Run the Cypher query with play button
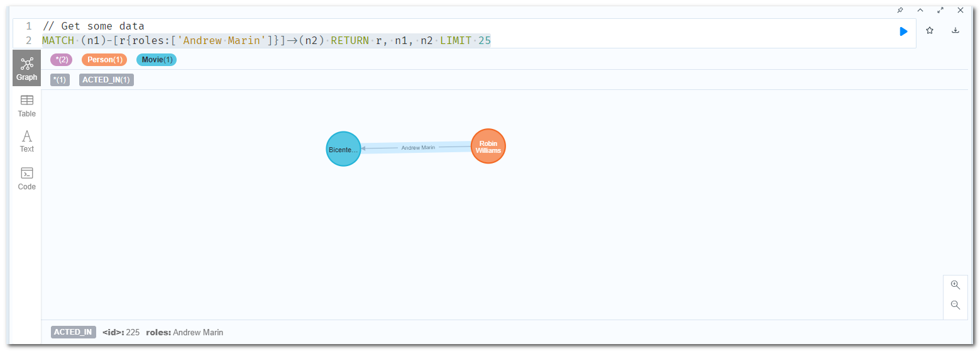980x351 pixels. click(903, 31)
